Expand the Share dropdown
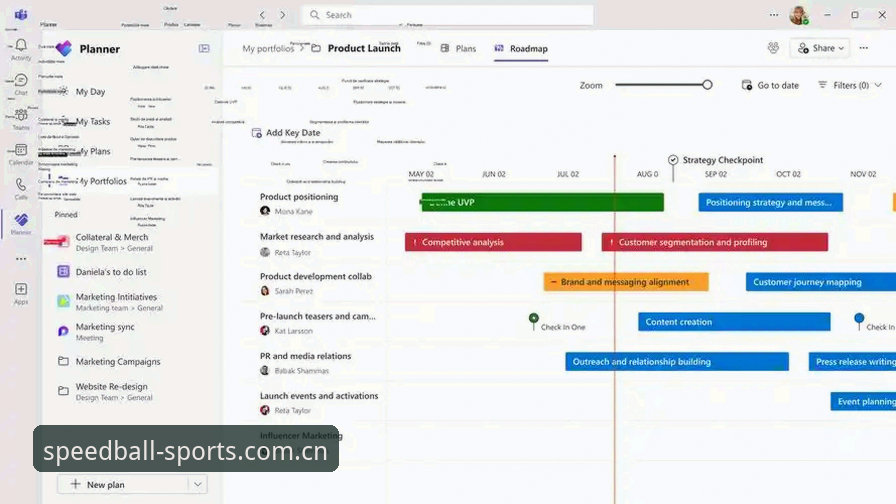Image resolution: width=896 pixels, height=504 pixels. pyautogui.click(x=841, y=49)
